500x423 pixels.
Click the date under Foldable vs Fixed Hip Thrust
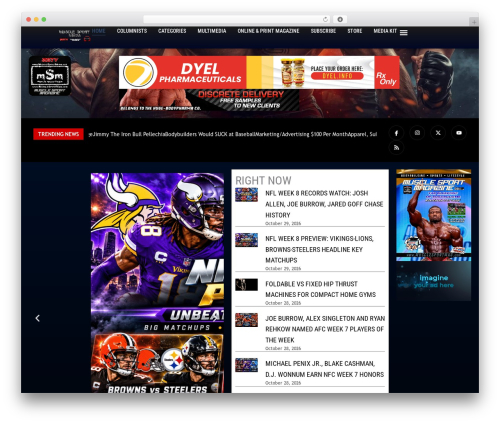[283, 303]
